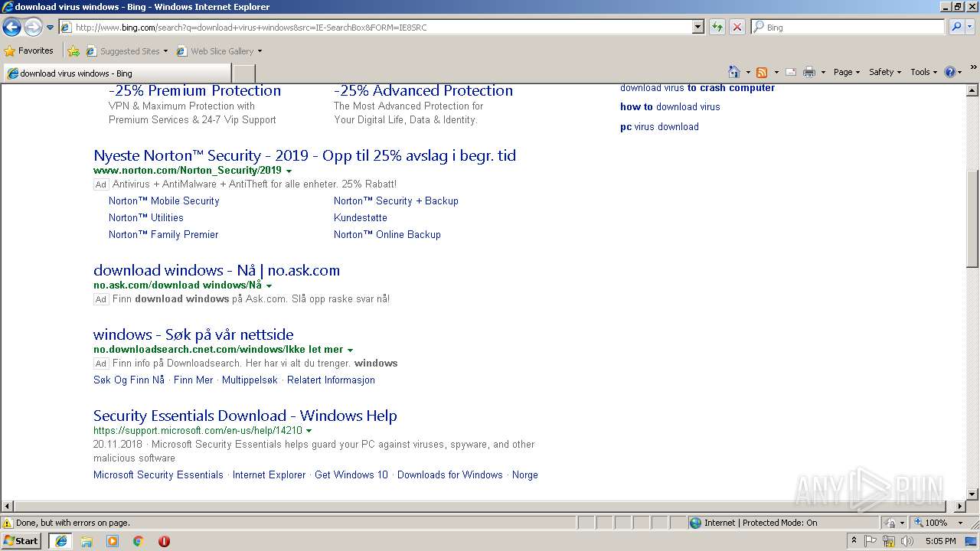980x551 pixels.
Task: Click the Print icon
Action: 809,72
